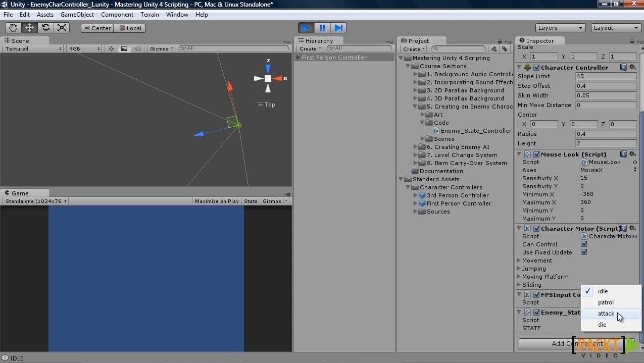644x363 pixels.
Task: Click the Slope Limit value field
Action: 606,76
